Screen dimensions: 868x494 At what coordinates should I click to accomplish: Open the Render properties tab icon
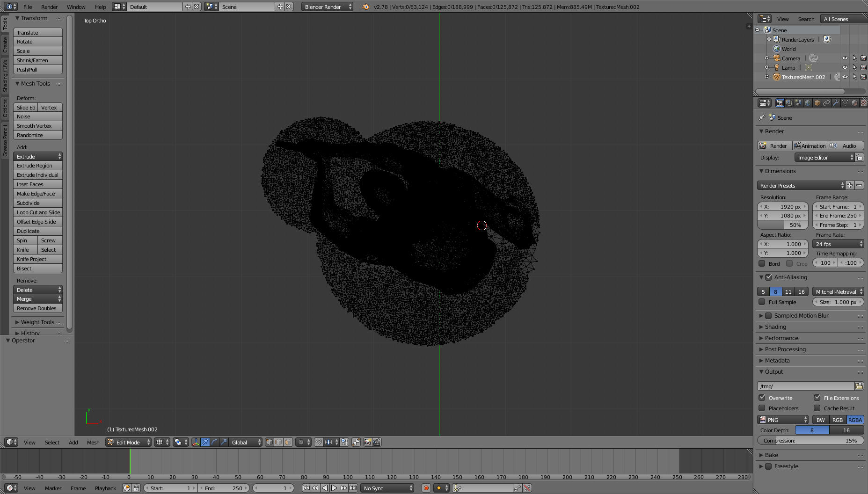pyautogui.click(x=780, y=103)
